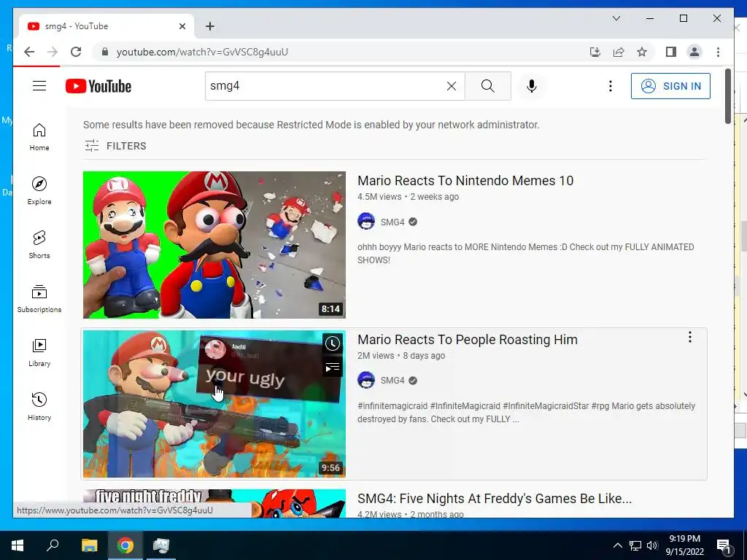Viewport: 747px width, 560px height.
Task: Open Mario Reacts To People Roasting Him title
Action: point(468,340)
